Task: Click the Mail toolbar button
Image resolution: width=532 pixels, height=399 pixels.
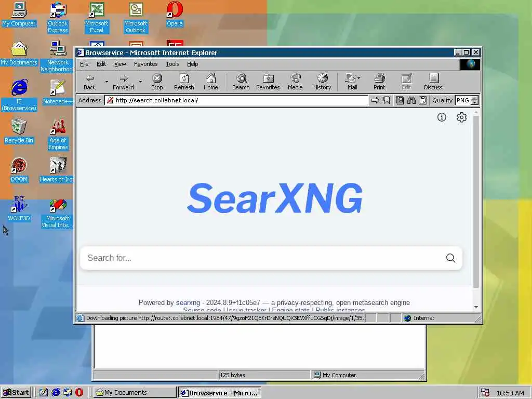Action: coord(352,82)
